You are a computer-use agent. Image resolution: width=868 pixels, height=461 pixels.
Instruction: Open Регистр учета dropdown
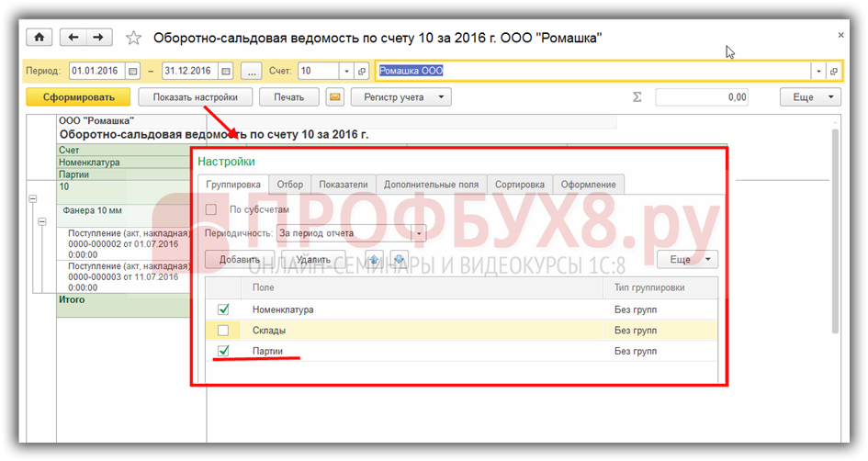(x=401, y=97)
